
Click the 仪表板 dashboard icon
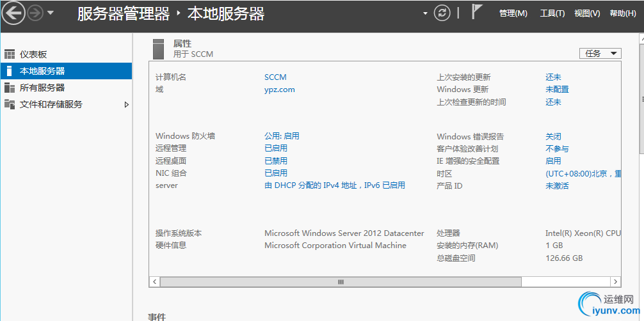click(x=10, y=54)
